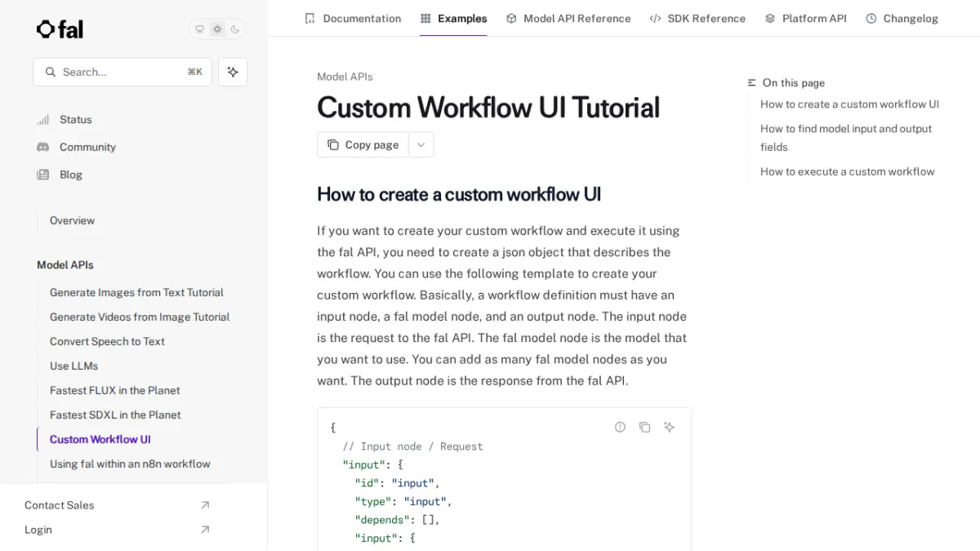980x551 pixels.
Task: Click the Login link
Action: click(38, 530)
